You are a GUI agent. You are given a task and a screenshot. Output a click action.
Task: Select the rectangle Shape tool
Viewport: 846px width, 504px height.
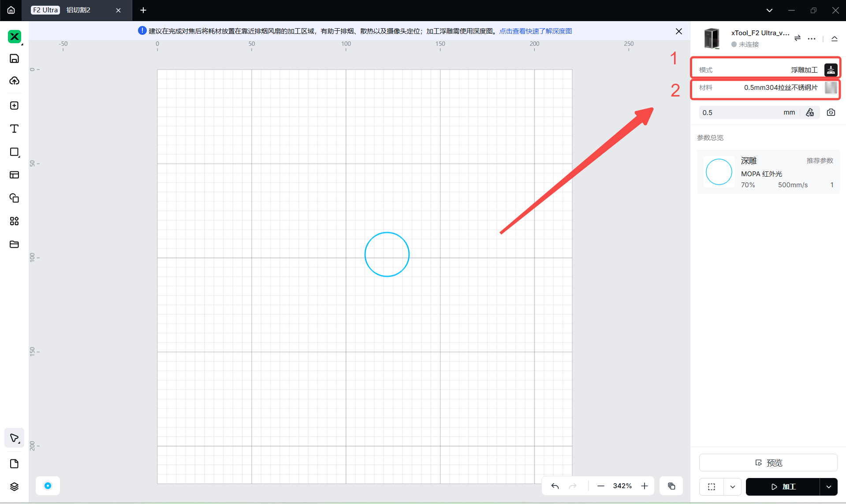pyautogui.click(x=14, y=152)
